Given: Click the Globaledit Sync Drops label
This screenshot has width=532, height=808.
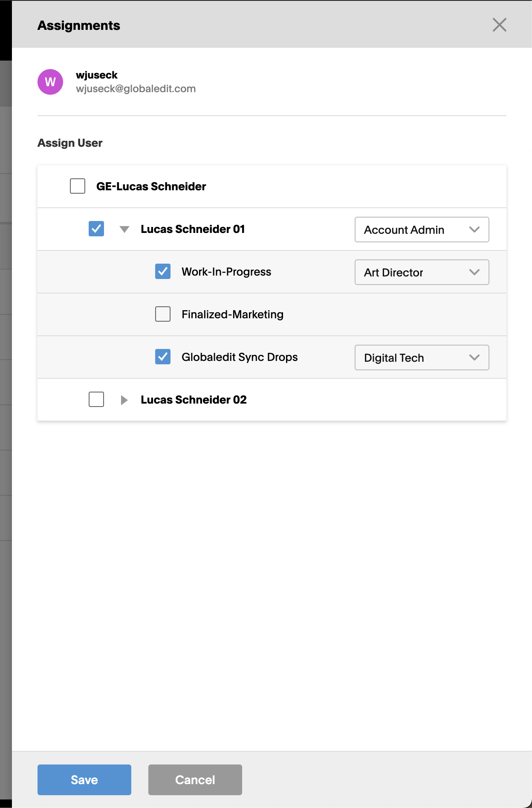Looking at the screenshot, I should pyautogui.click(x=240, y=357).
